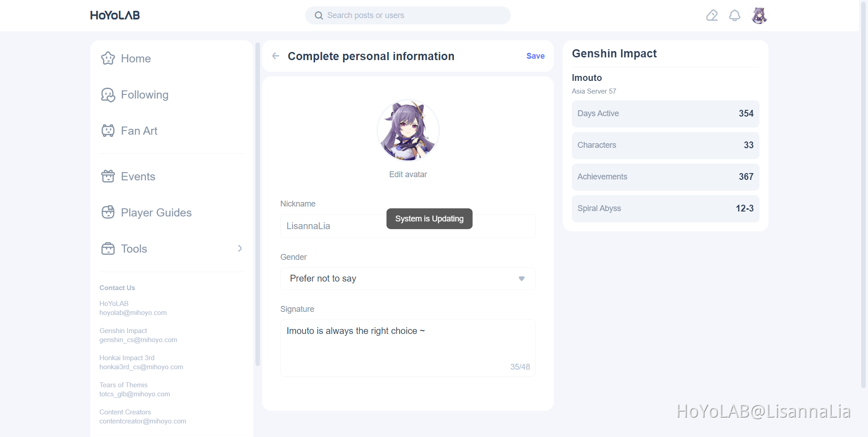Click the Signature text area
868x437 pixels.
(x=408, y=348)
